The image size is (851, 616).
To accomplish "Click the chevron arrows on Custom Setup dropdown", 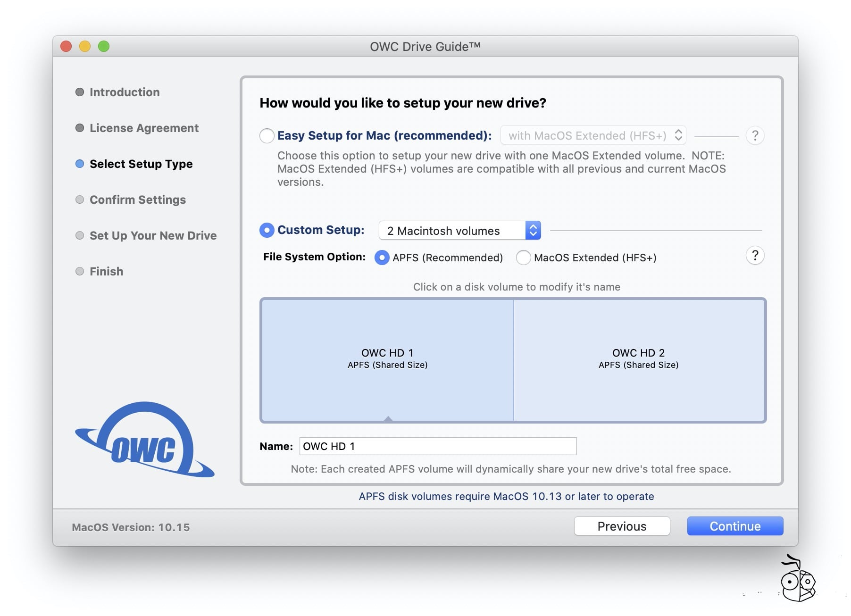I will 533,231.
